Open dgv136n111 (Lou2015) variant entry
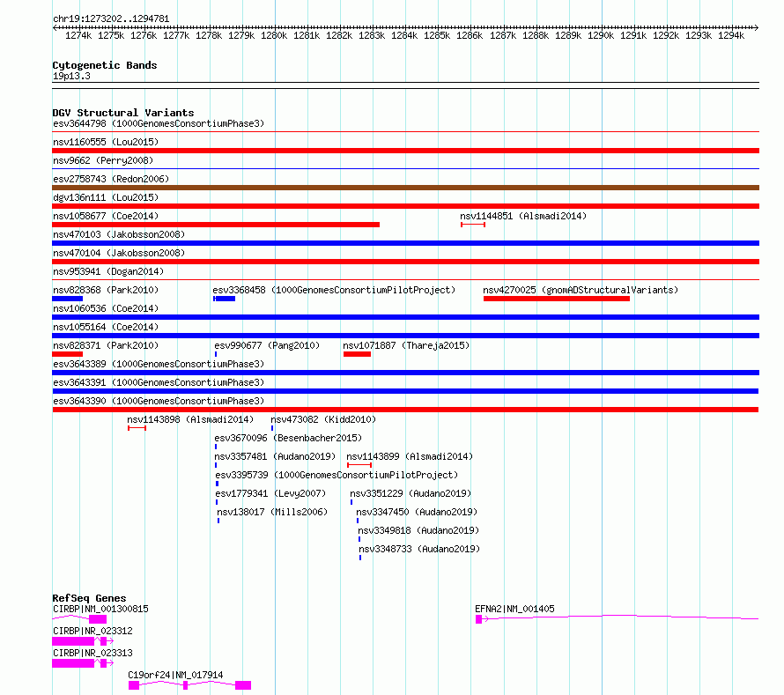This screenshot has width=784, height=695. 106,197
